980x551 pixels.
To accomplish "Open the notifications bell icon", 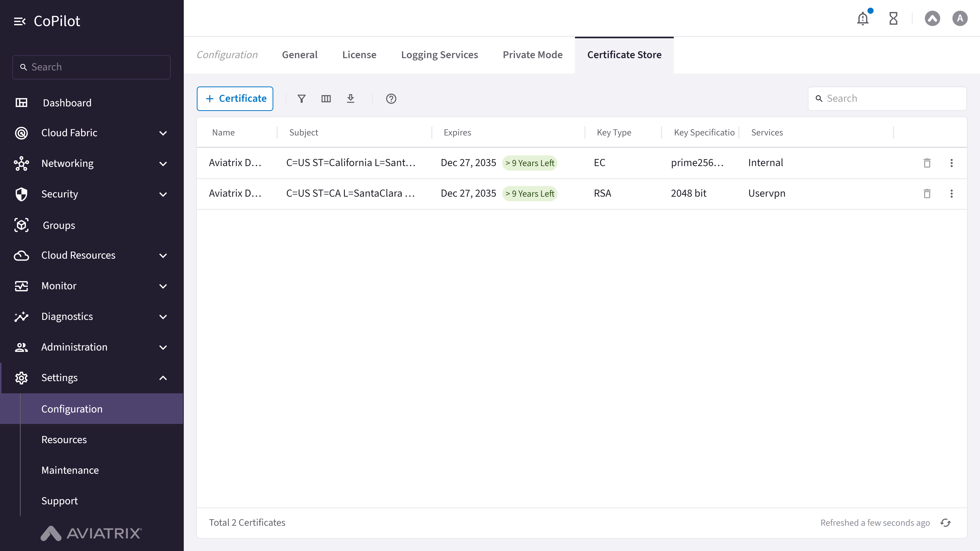I will pos(863,18).
